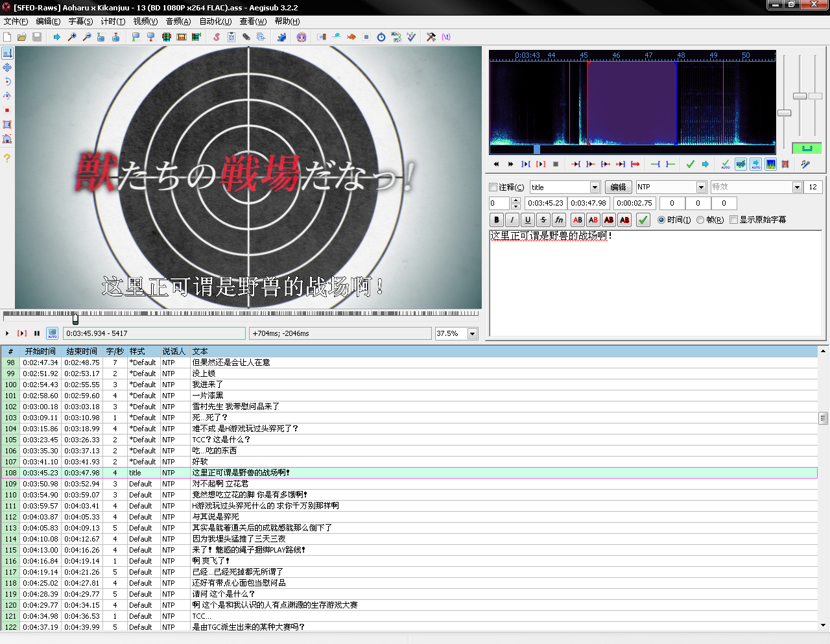Select subtitle row 109 对不起啊 立花君
Image resolution: width=830 pixels, height=644 pixels.
click(409, 484)
